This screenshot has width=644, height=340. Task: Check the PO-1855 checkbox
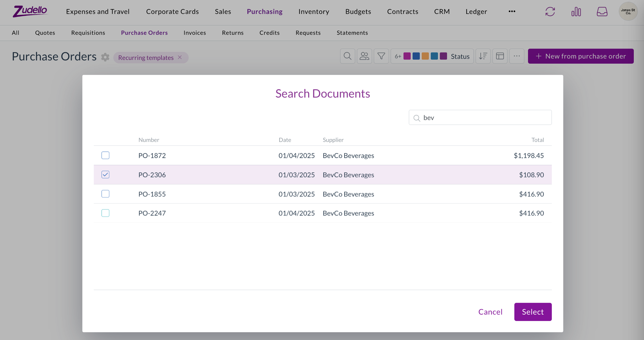pyautogui.click(x=105, y=194)
